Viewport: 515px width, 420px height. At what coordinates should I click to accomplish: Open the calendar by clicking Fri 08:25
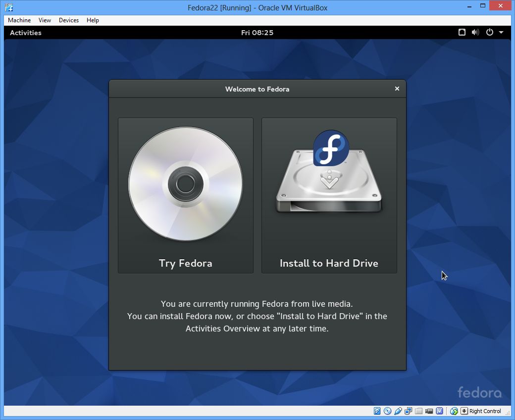tap(257, 32)
